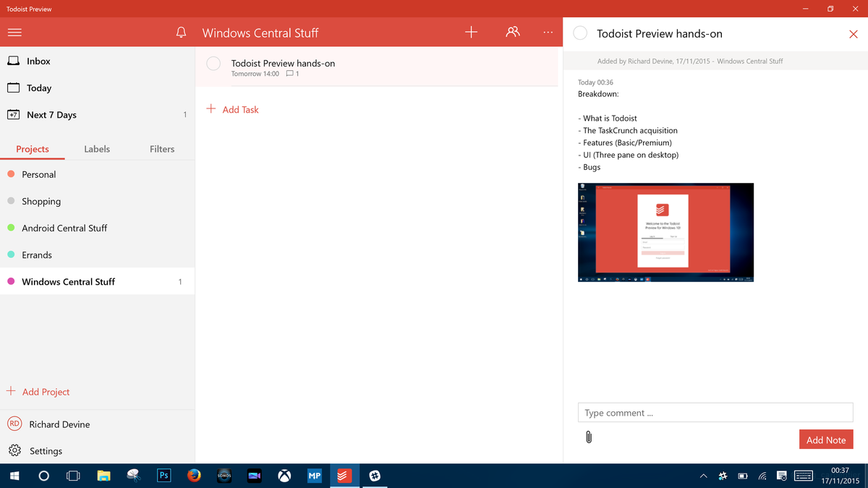Click the Today calendar icon
Viewport: 868px width, 488px height.
point(14,87)
